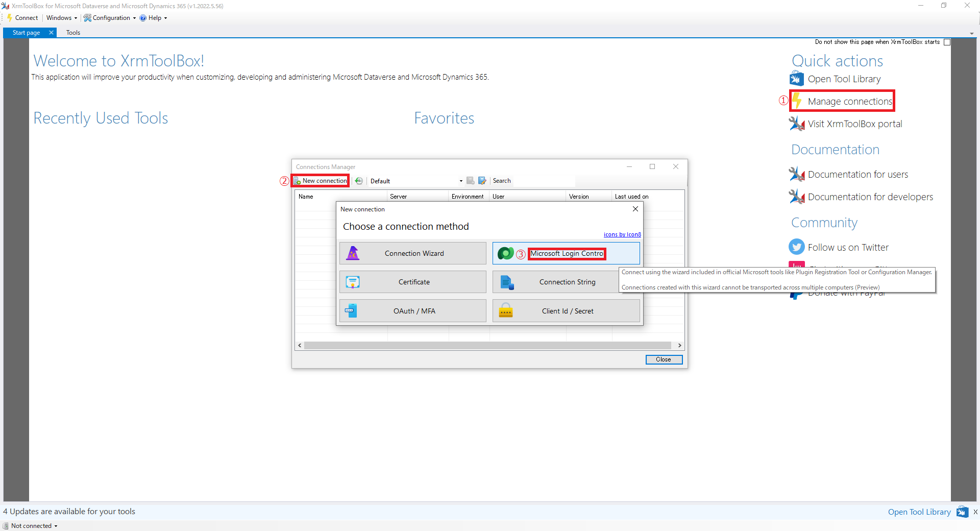Viewport: 980px width, 531px height.
Task: Choose the Connection Wizard method
Action: [x=413, y=253]
